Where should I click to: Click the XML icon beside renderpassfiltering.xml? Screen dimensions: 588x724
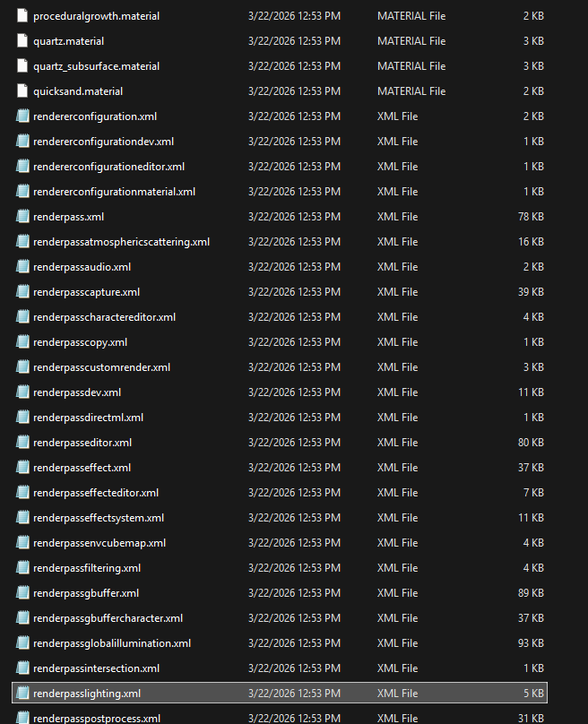pyautogui.click(x=22, y=567)
